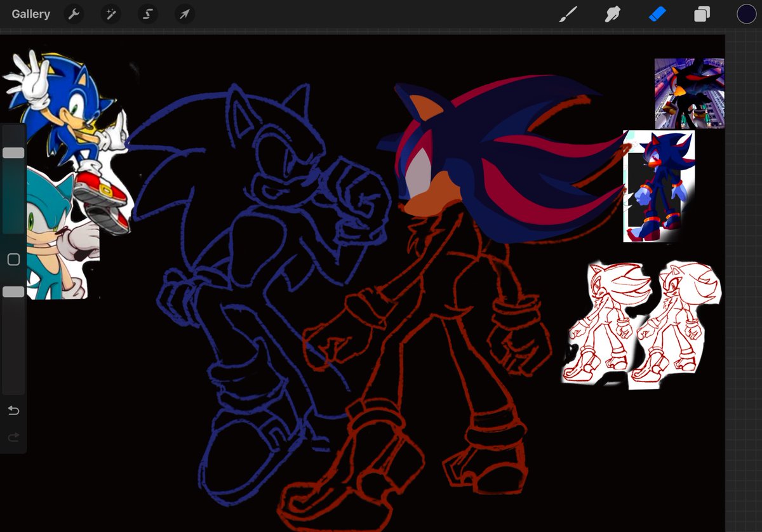Viewport: 762px width, 532px height.
Task: Tap the red line-art Shadow sketches reference
Action: pos(643,324)
